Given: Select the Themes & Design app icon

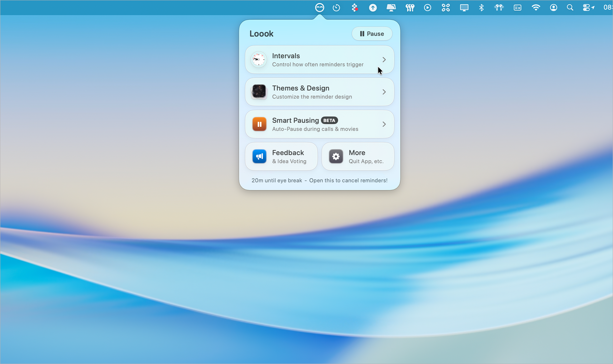Looking at the screenshot, I should 259,92.
